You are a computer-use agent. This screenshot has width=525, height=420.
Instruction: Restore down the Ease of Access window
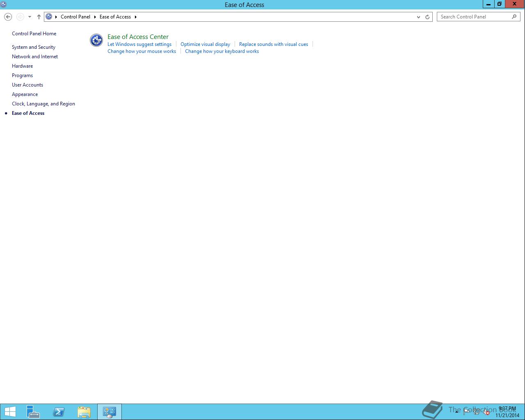tap(500, 4)
